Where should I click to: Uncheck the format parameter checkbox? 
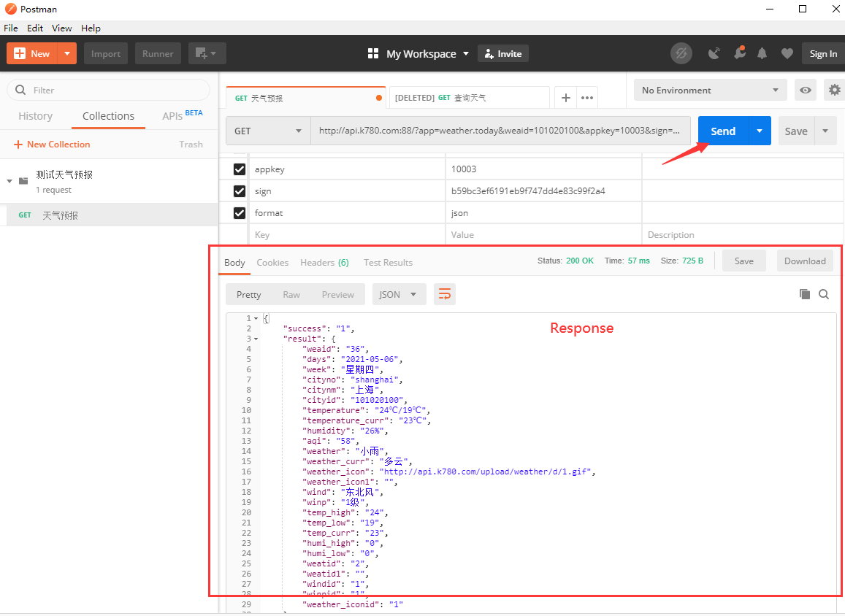click(240, 213)
